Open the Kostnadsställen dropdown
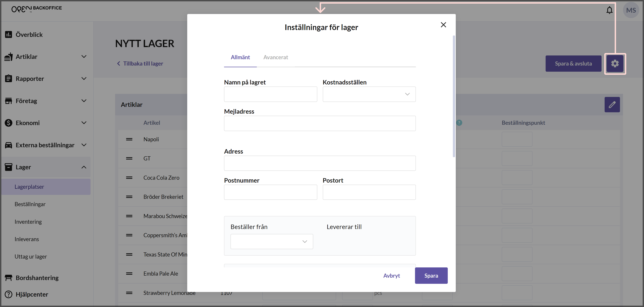 point(369,94)
